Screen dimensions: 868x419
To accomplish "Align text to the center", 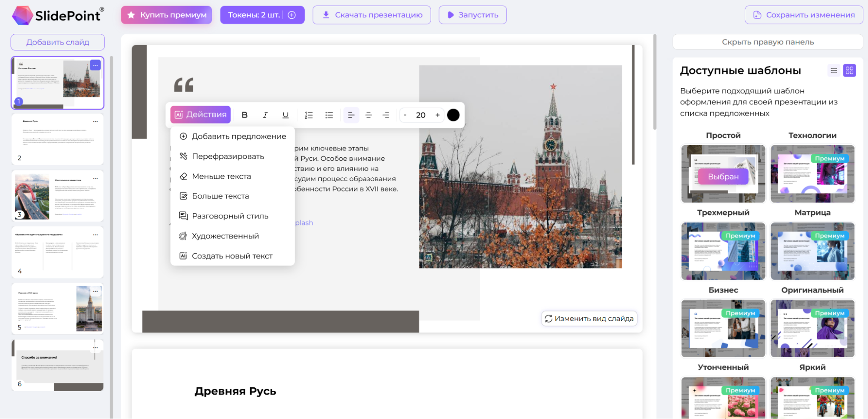I will tap(369, 115).
